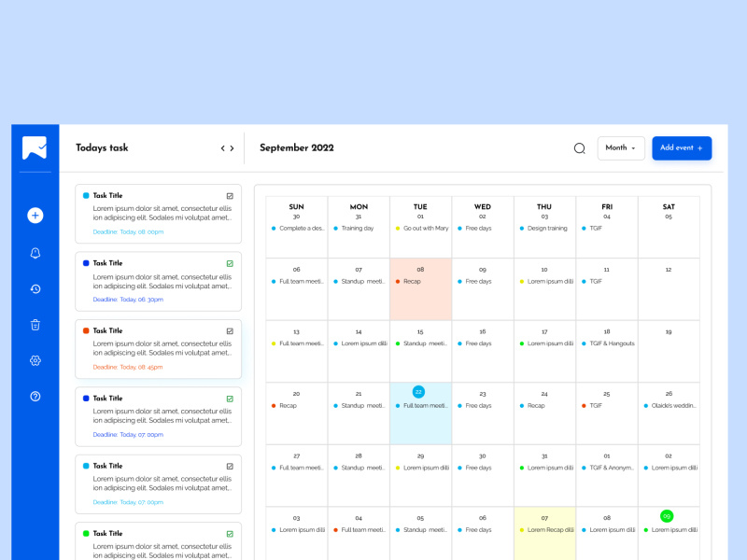Toggle the fourth task's completion checkbox

(x=229, y=398)
